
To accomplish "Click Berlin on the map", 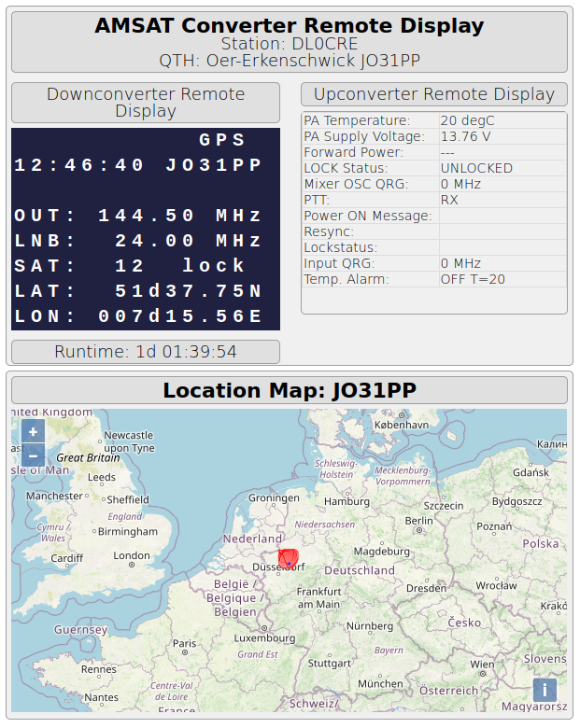I will 419,521.
